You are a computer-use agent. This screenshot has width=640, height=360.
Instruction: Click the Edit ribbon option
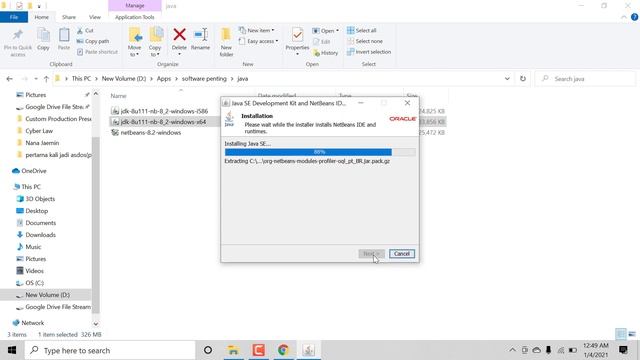(x=322, y=42)
